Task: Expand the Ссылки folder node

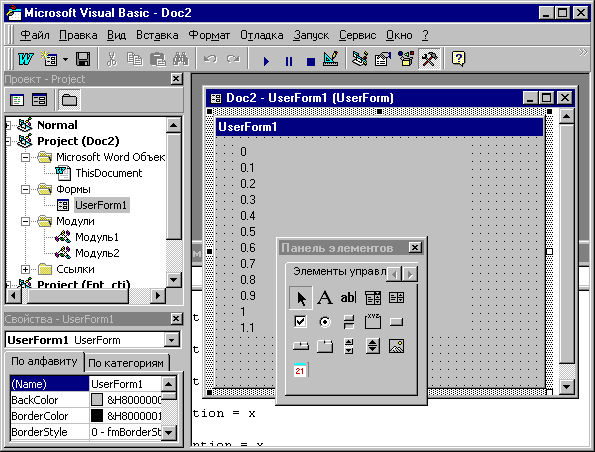Action: tap(25, 269)
